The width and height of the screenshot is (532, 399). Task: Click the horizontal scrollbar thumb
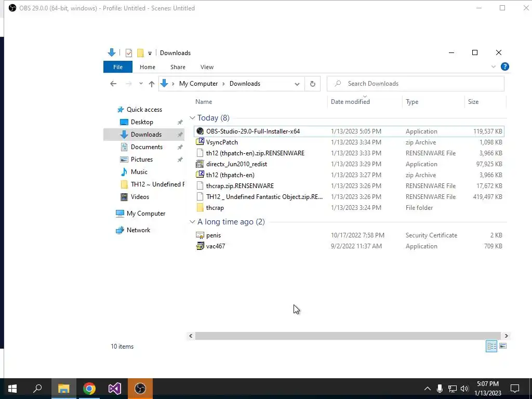pyautogui.click(x=348, y=336)
